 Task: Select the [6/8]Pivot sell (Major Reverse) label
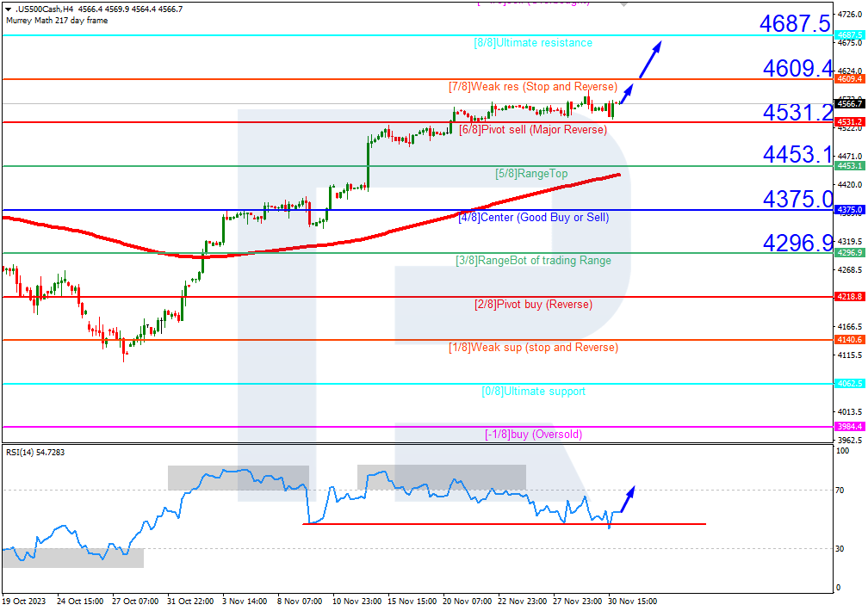point(533,130)
